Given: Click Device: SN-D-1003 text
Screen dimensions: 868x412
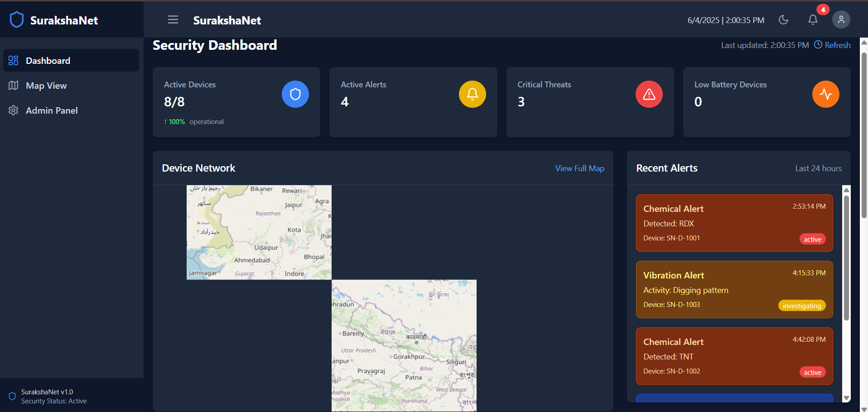Looking at the screenshot, I should 671,305.
